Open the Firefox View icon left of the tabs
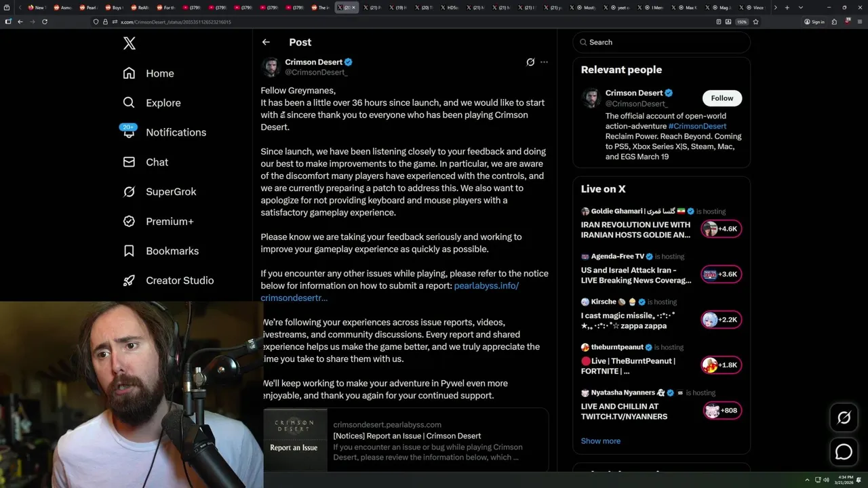The width and height of the screenshot is (868, 488). tap(7, 7)
